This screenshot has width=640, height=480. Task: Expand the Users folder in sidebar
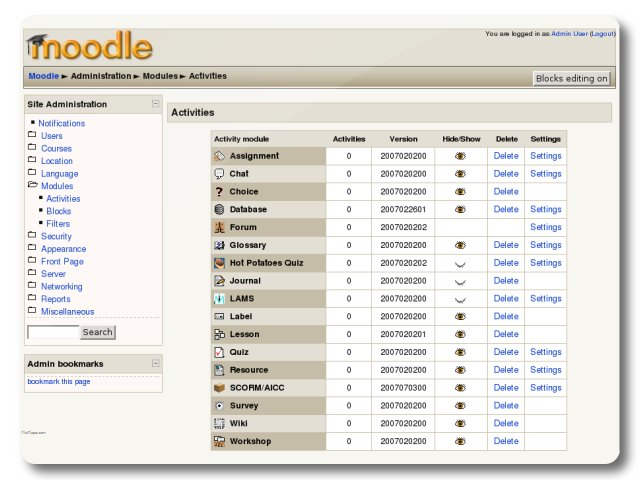coord(32,134)
